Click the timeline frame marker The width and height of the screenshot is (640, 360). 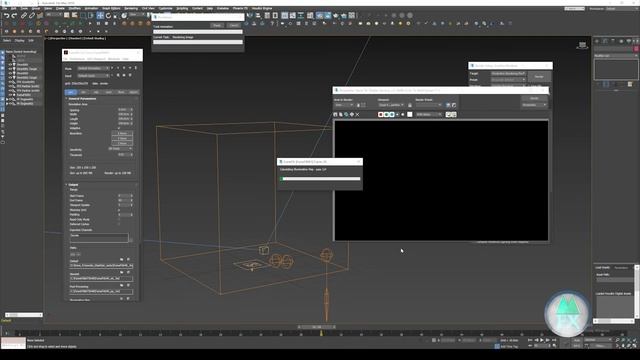[321, 333]
